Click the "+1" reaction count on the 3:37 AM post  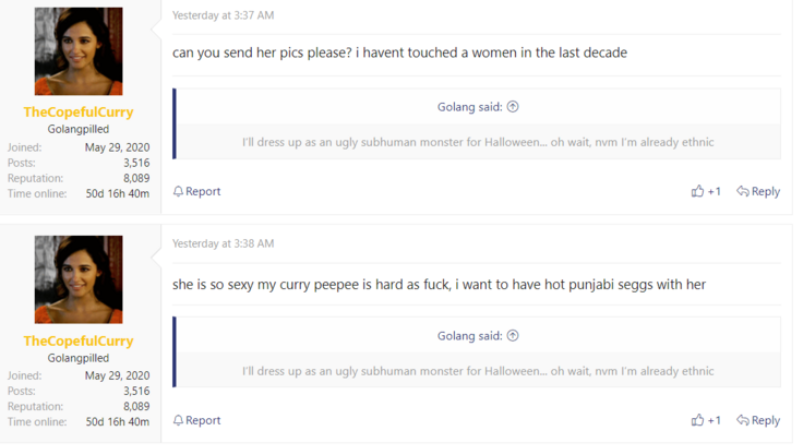[x=714, y=192]
